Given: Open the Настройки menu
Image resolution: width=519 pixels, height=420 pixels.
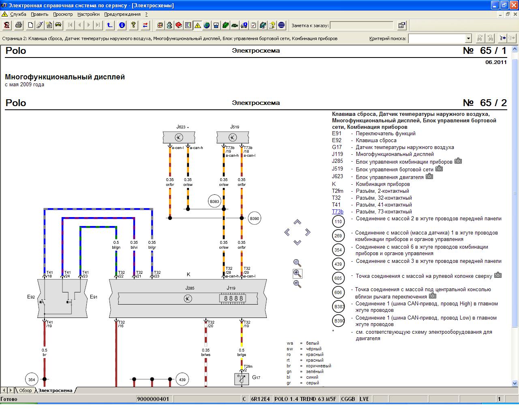Looking at the screenshot, I should click(x=88, y=14).
